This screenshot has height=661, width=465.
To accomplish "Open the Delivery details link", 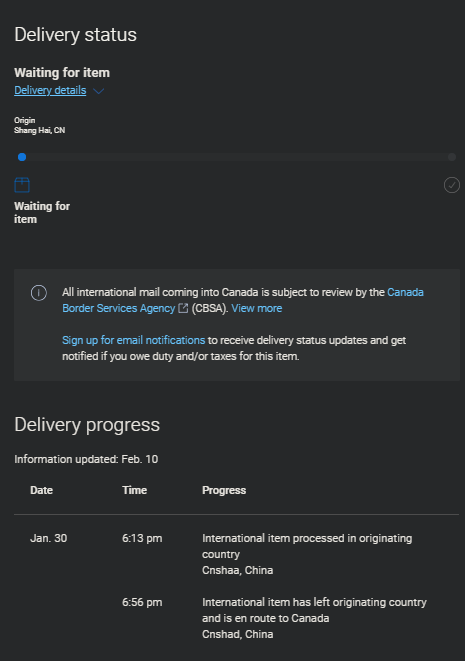I will pyautogui.click(x=50, y=90).
